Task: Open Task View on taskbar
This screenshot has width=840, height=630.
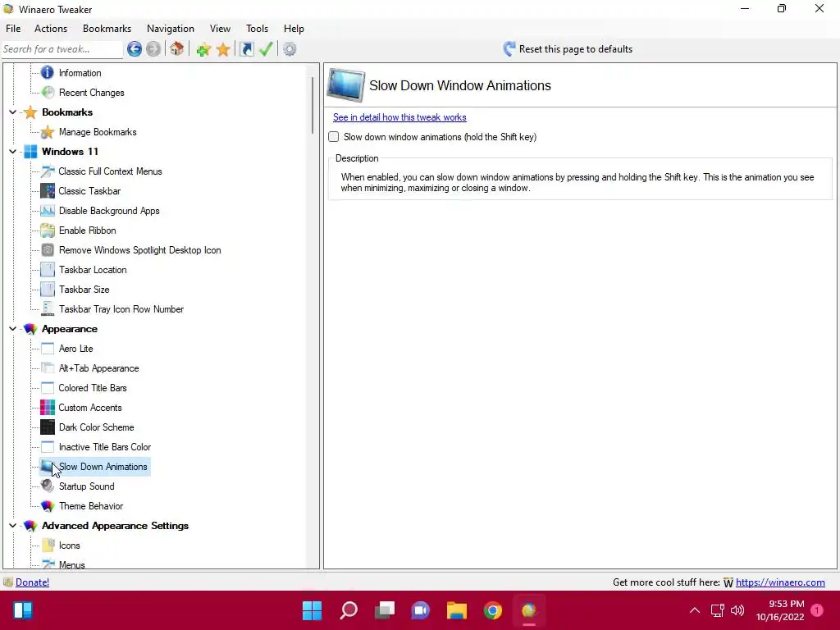Action: tap(385, 610)
